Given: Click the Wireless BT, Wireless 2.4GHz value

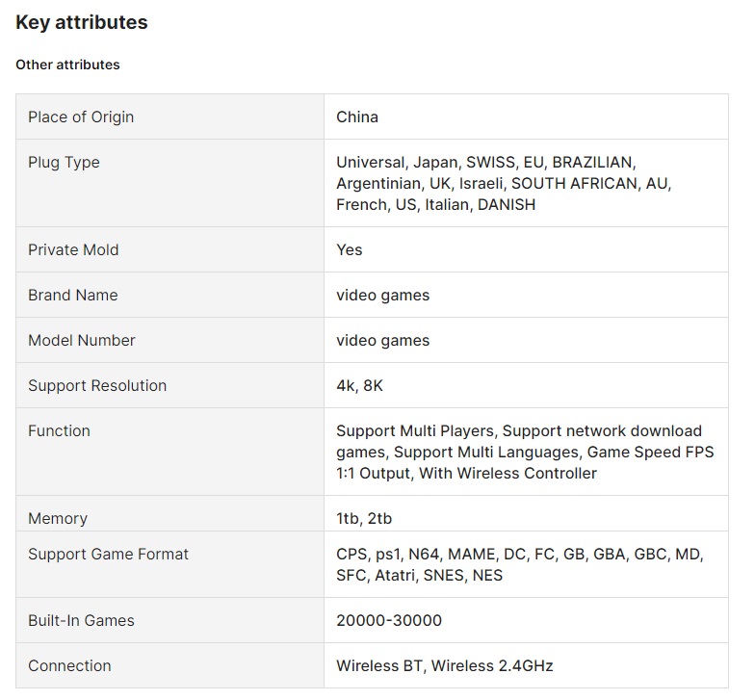Looking at the screenshot, I should (444, 665).
